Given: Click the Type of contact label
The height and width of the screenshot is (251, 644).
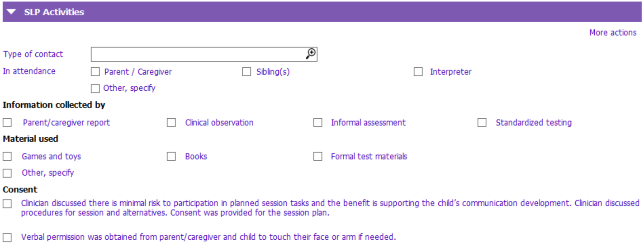Looking at the screenshot, I should pyautogui.click(x=33, y=54).
